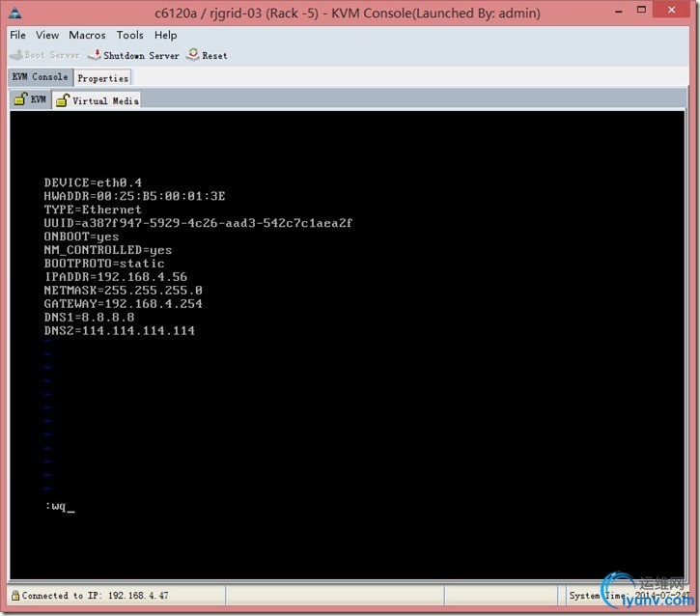The height and width of the screenshot is (616, 700).
Task: Open the Tools menu
Action: (x=130, y=35)
